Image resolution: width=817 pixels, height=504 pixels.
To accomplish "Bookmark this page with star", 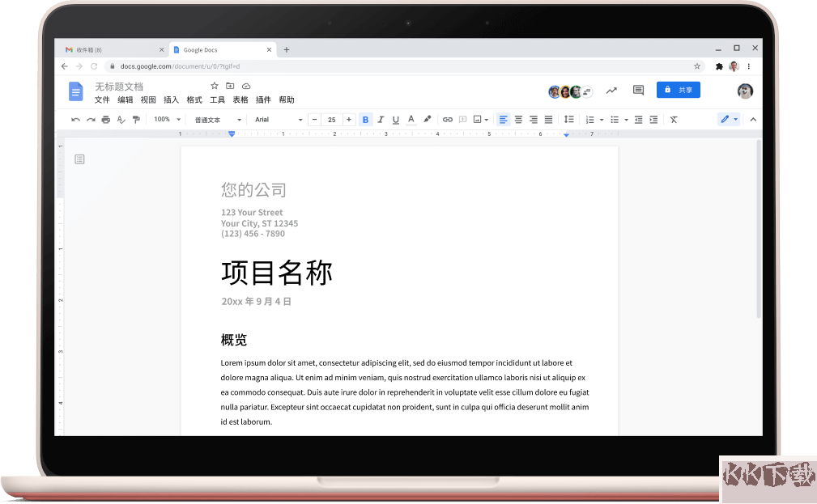I will (696, 66).
